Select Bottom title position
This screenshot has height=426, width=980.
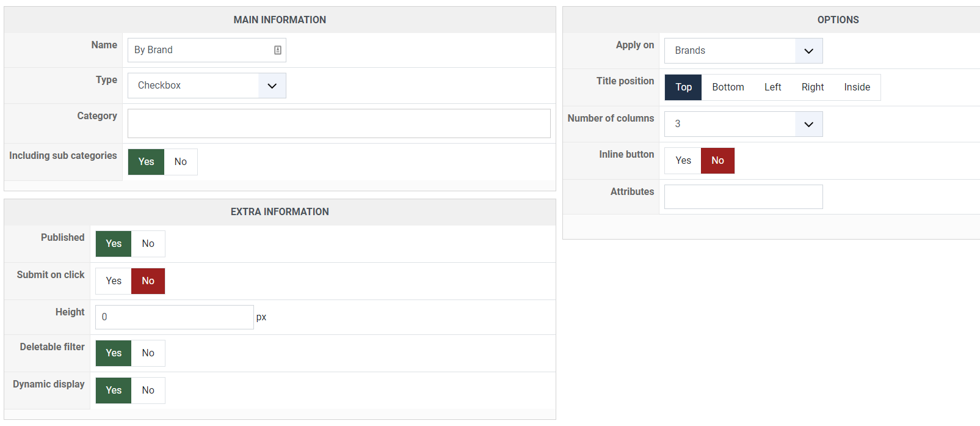(728, 87)
